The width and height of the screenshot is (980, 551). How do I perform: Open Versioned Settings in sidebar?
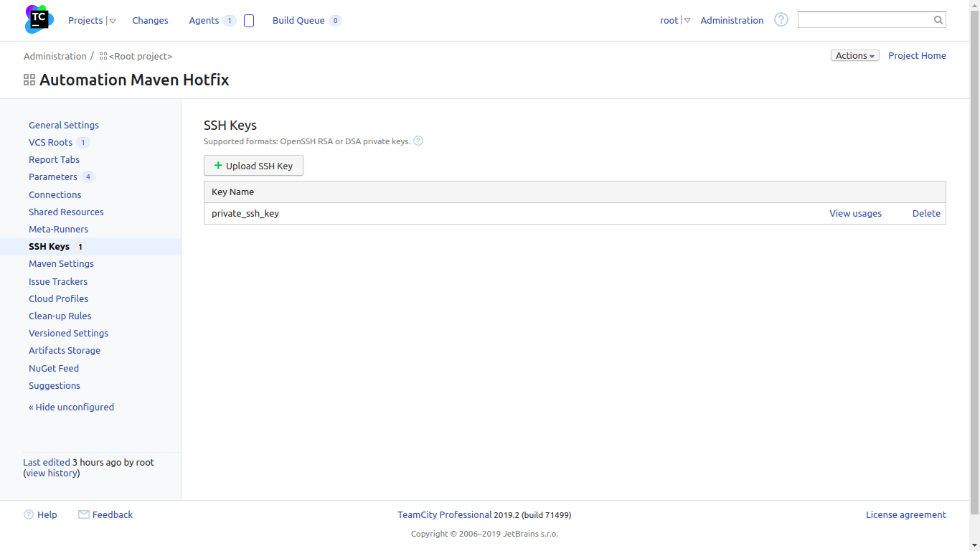68,333
